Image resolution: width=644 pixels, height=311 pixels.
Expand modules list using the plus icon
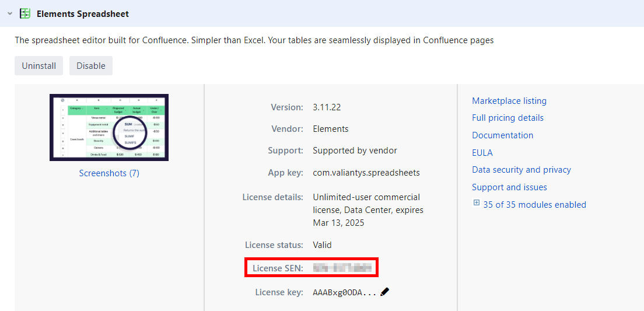tap(476, 204)
